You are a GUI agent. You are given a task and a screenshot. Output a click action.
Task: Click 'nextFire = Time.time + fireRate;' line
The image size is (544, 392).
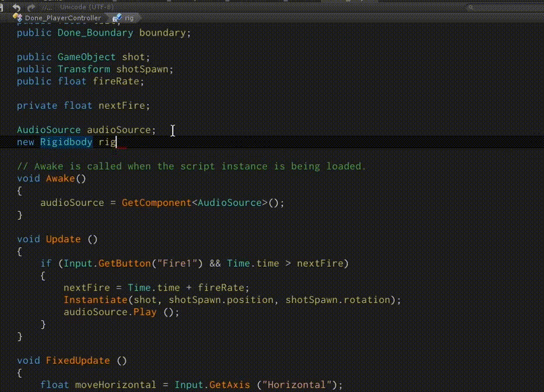click(x=156, y=288)
